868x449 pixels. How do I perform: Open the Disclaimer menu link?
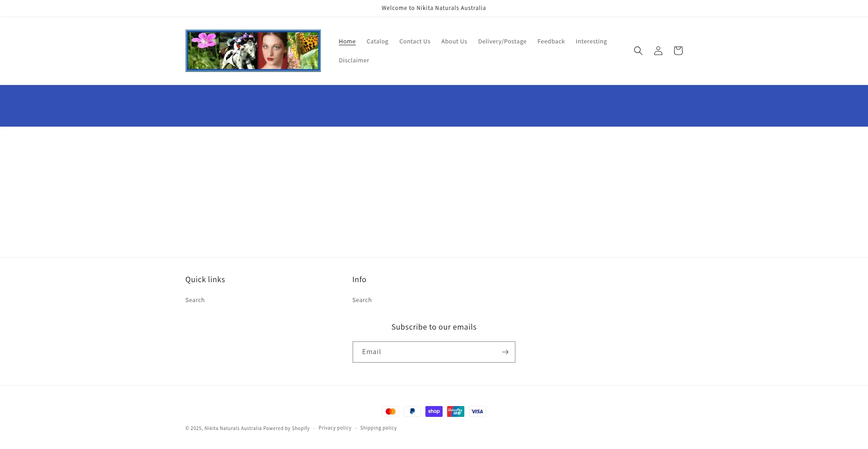tap(354, 60)
